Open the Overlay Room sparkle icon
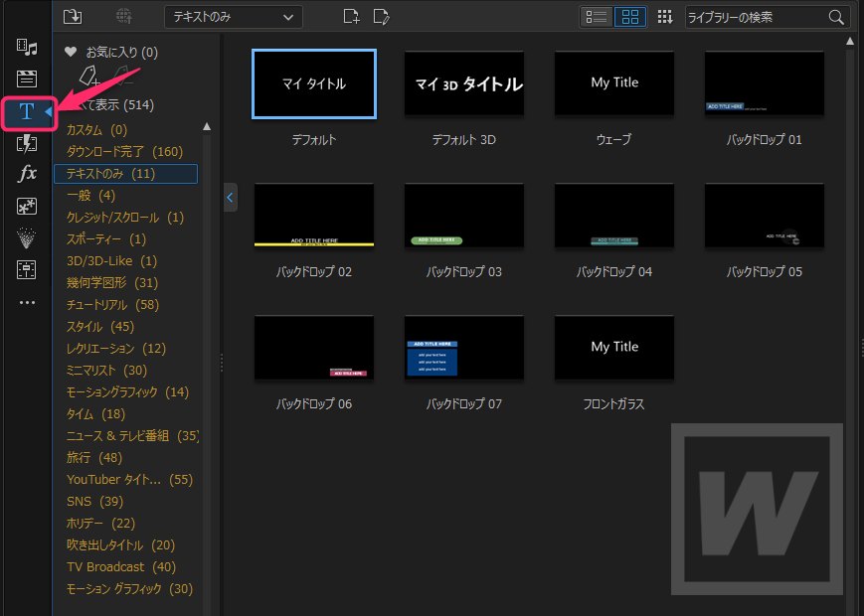 (x=27, y=207)
